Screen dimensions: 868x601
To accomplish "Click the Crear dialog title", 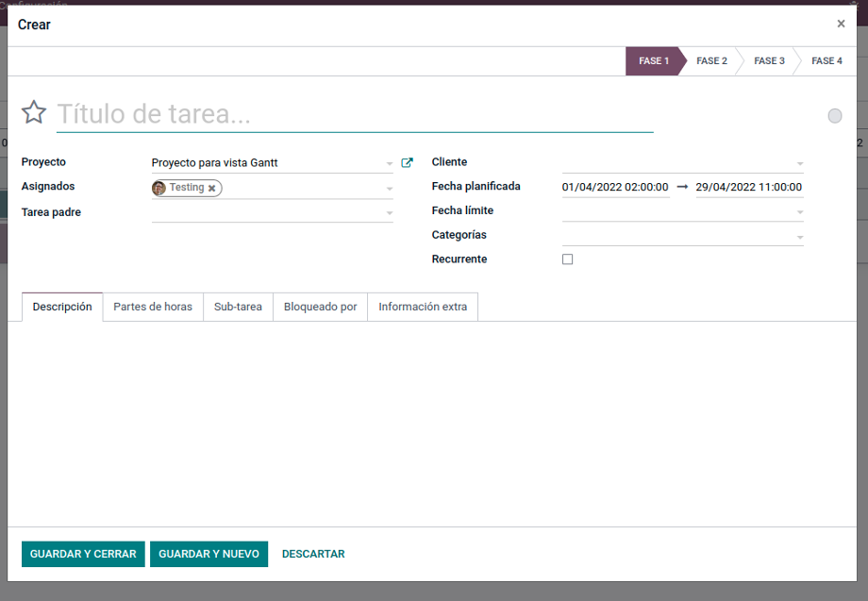I will coord(34,25).
